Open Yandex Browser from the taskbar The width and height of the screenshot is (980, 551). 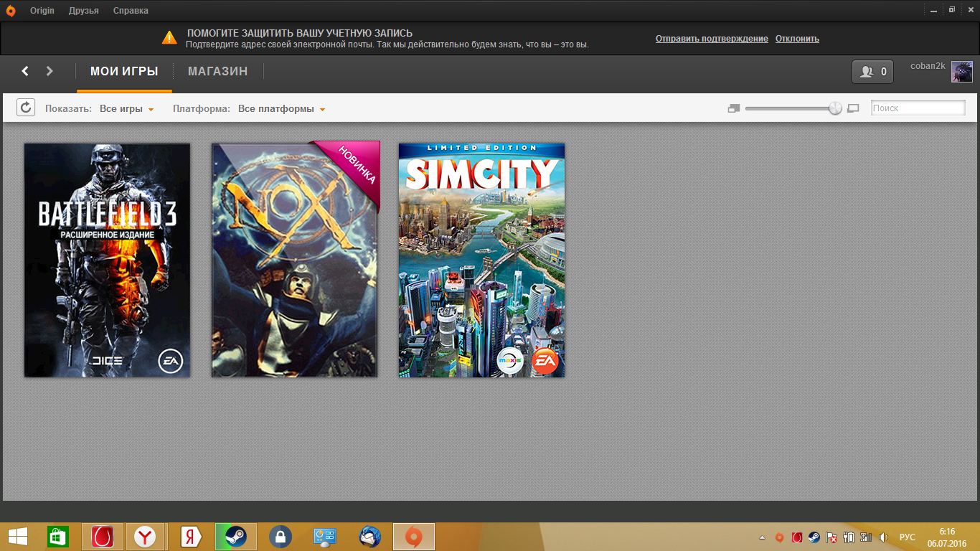pyautogui.click(x=146, y=537)
